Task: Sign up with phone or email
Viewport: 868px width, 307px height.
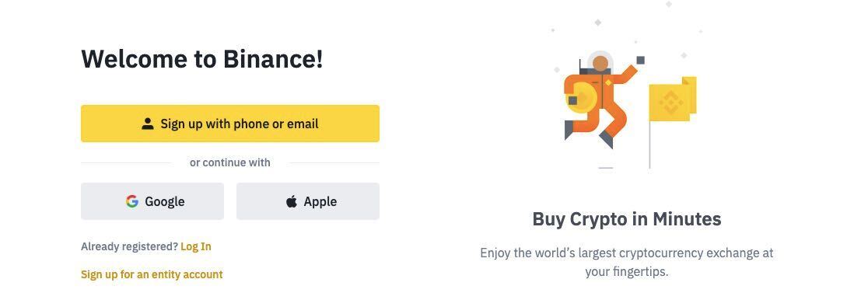Action: 230,124
